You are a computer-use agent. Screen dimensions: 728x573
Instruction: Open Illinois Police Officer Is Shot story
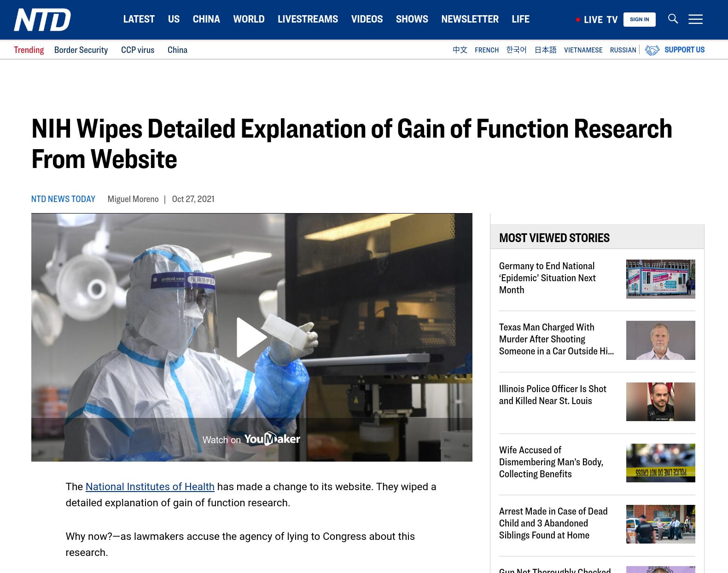(x=553, y=395)
